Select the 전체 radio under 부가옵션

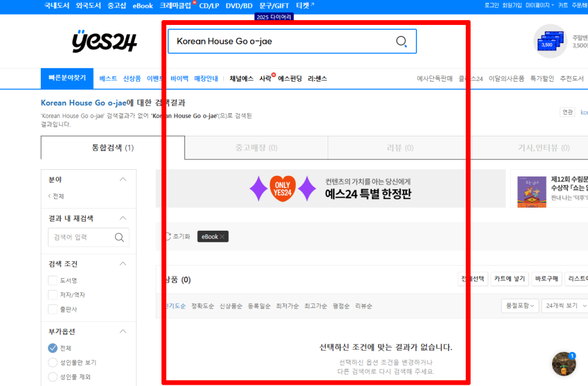pos(53,348)
